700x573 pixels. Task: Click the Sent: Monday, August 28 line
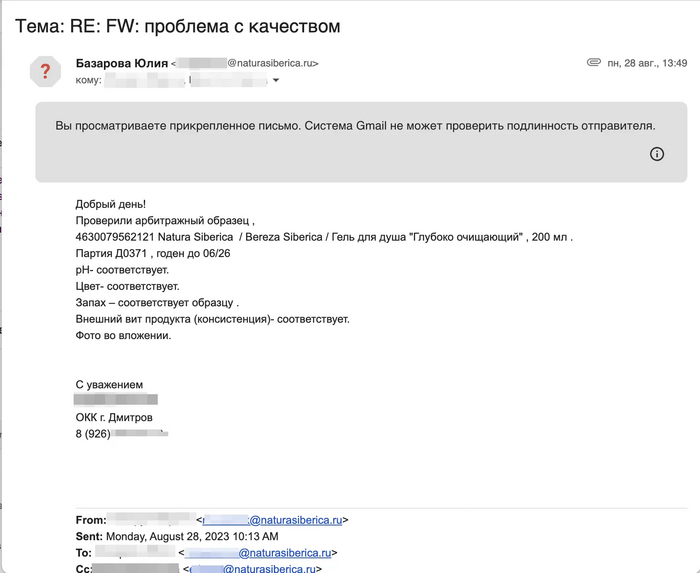pyautogui.click(x=177, y=536)
